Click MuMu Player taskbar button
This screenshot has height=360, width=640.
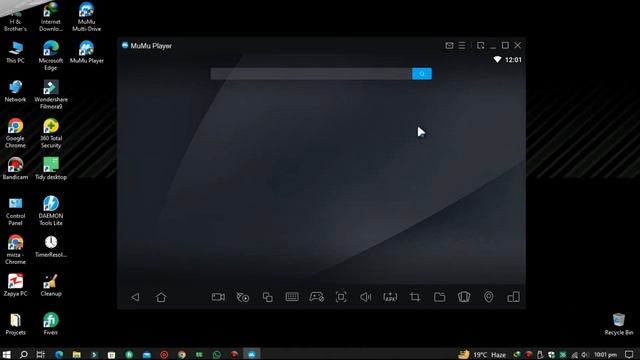pyautogui.click(x=251, y=354)
